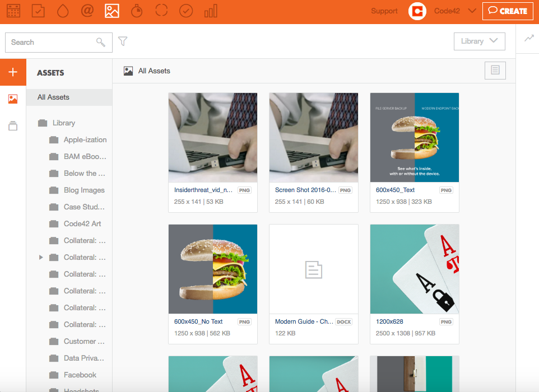Click the orange plus add button

pyautogui.click(x=13, y=72)
